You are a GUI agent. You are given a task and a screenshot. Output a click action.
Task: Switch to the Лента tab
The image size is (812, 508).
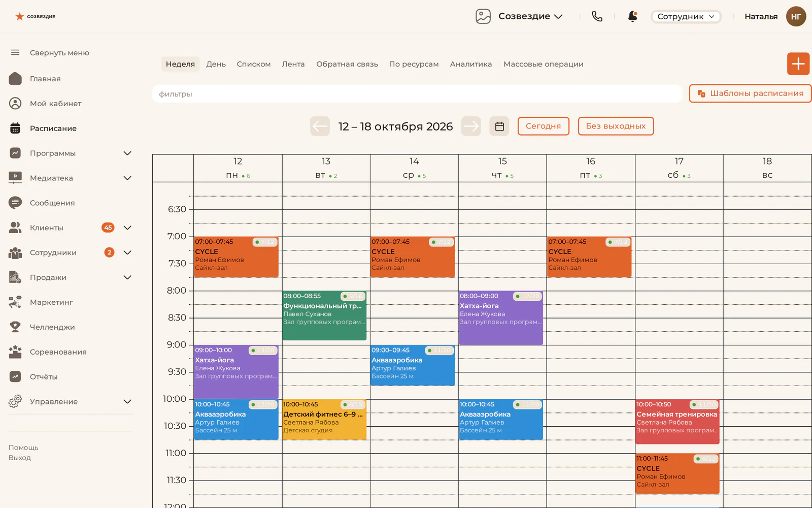pos(293,64)
